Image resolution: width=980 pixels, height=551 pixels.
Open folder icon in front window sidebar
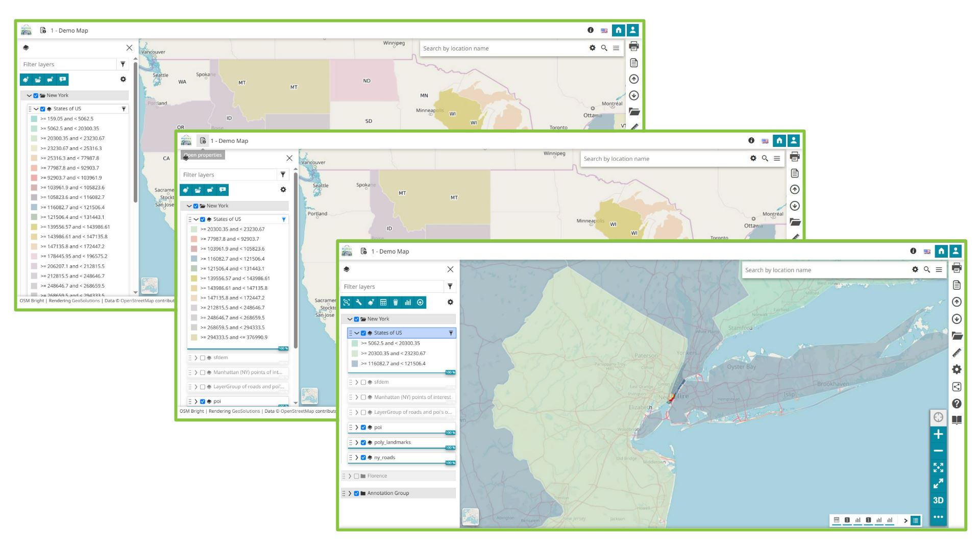[x=957, y=336]
